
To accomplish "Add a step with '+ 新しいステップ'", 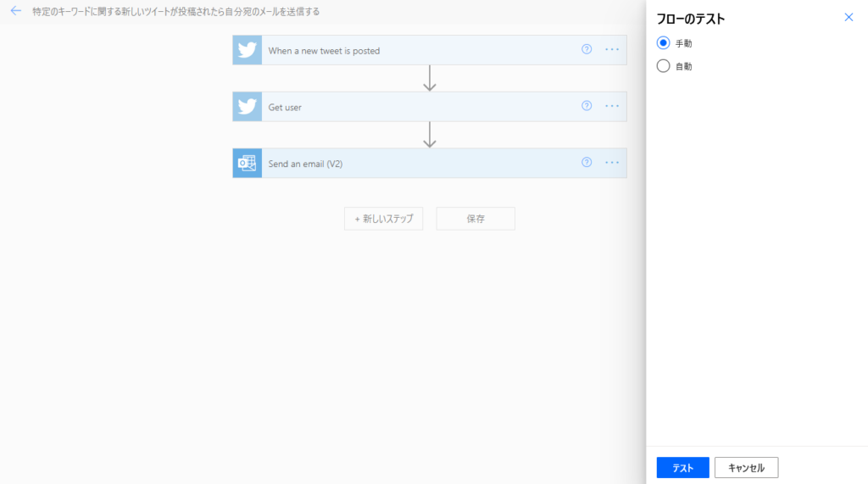I will tap(384, 219).
